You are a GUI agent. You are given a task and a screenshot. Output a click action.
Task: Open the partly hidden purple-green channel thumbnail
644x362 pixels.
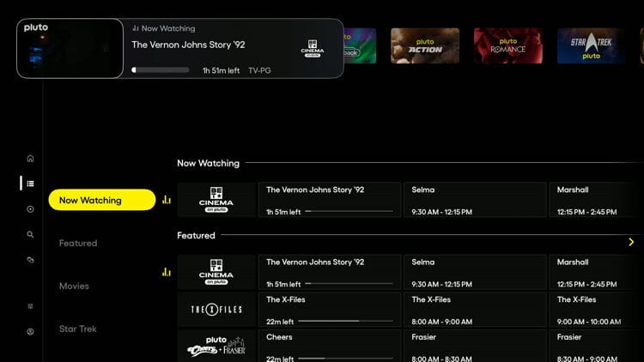(360, 45)
